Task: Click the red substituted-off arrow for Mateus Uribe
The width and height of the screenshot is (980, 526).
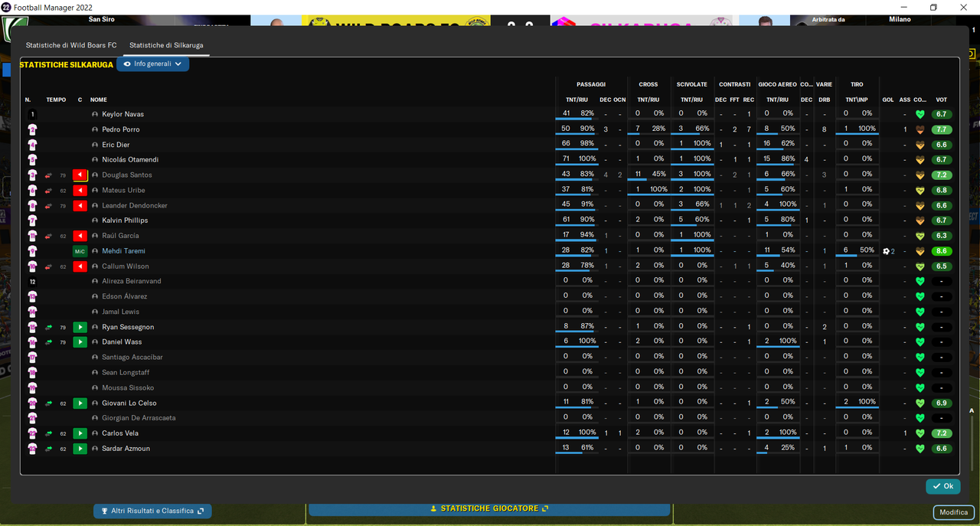Action: (80, 191)
